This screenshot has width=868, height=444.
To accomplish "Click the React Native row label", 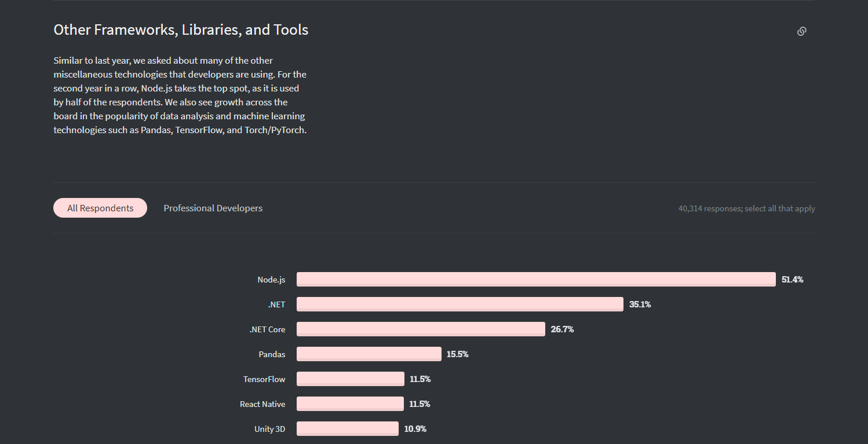I will pyautogui.click(x=262, y=404).
